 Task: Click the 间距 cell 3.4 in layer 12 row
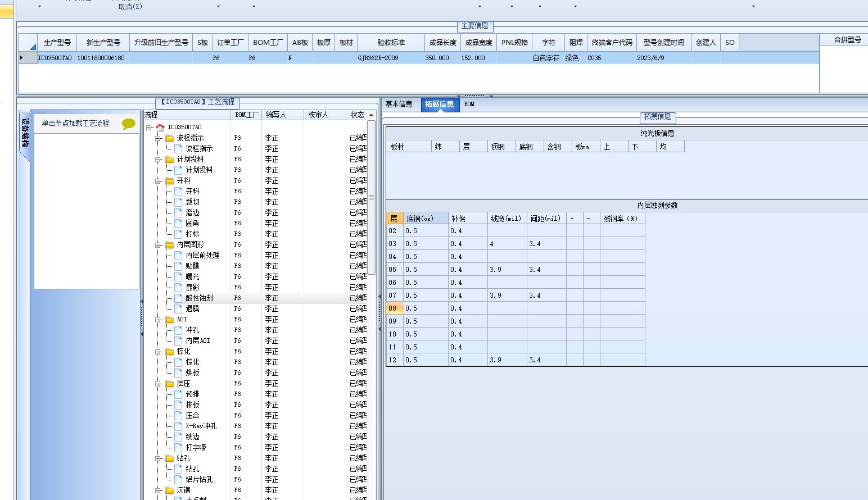coord(546,360)
